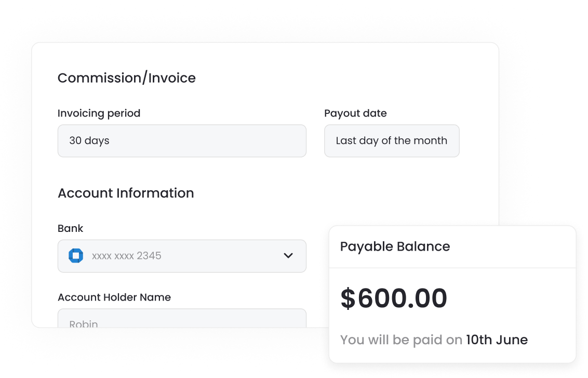Click the $600.00 balance amount

pos(394,298)
